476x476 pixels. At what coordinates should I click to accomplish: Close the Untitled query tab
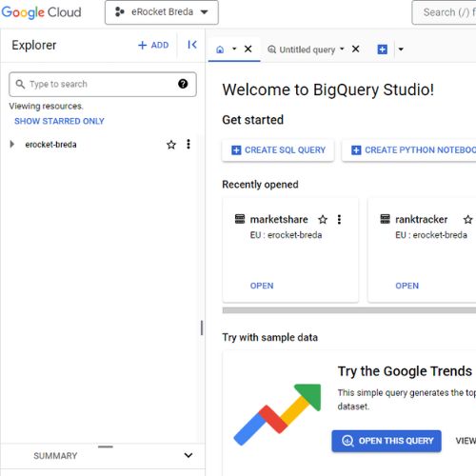tap(356, 49)
